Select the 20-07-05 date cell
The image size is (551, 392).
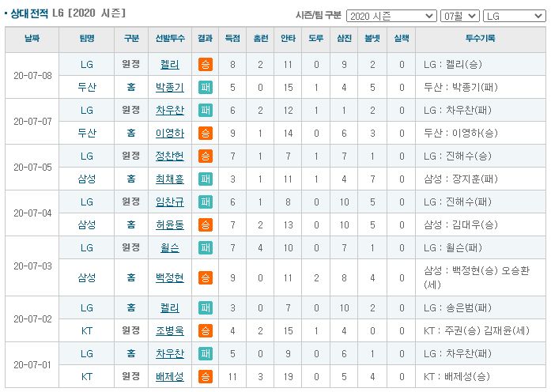(32, 168)
